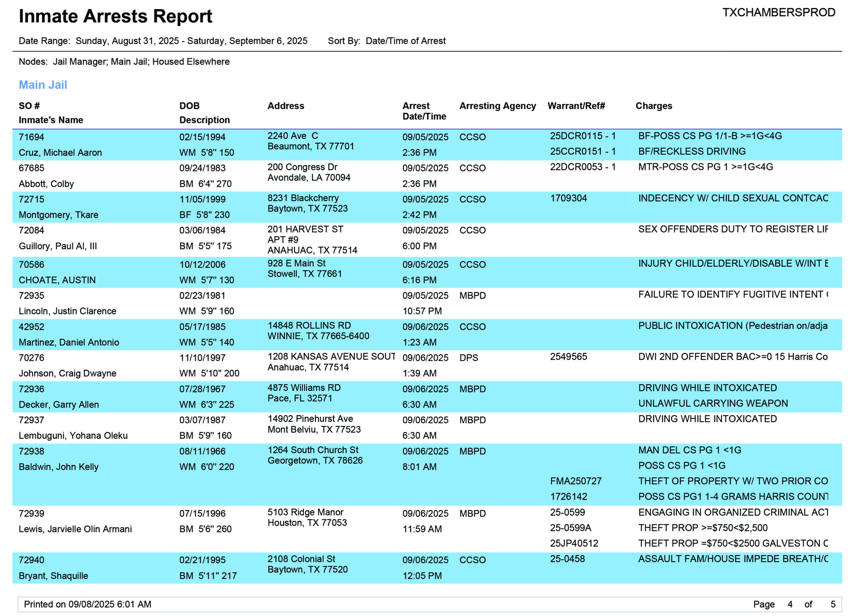855x616 pixels.
Task: Click the 'Charges' column header
Action: tap(654, 106)
